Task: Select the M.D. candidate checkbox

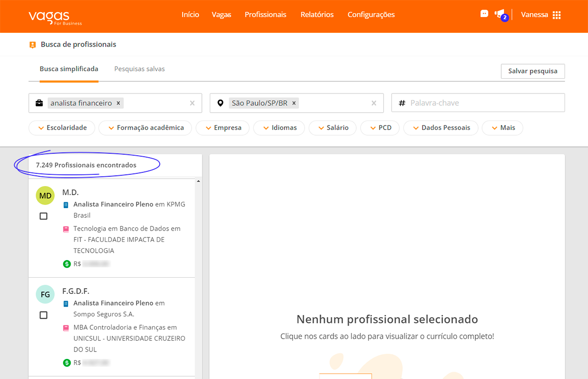Action: pyautogui.click(x=44, y=216)
